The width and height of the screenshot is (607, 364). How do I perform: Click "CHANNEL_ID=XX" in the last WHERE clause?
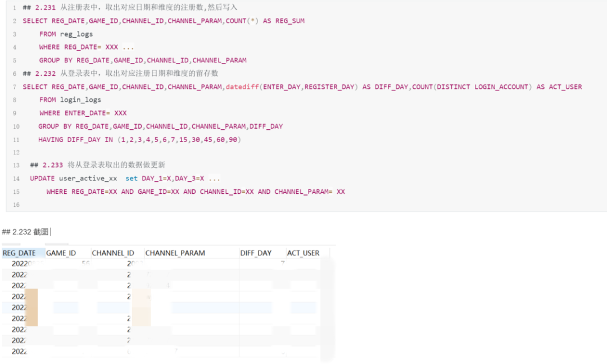227,192
